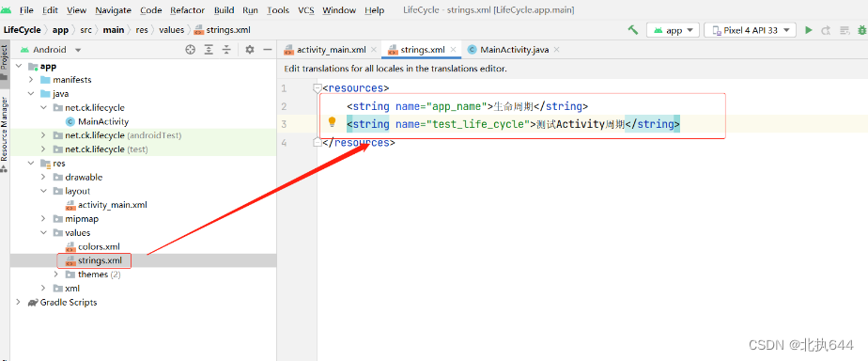Expand the drawable folder
This screenshot has width=868, height=361.
tap(43, 177)
